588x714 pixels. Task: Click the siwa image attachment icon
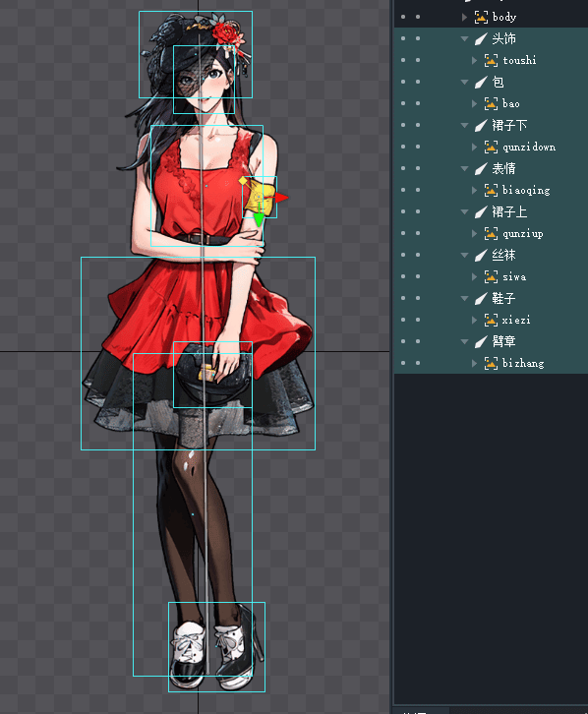(x=491, y=277)
